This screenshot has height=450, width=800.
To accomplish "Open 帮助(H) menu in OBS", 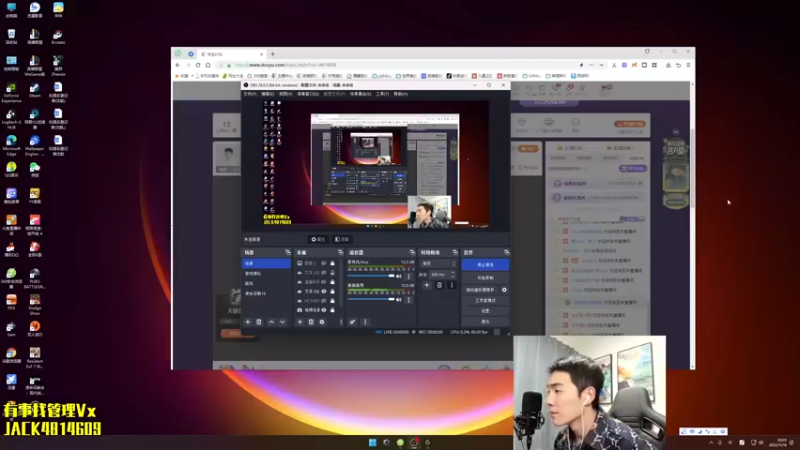I will point(401,94).
